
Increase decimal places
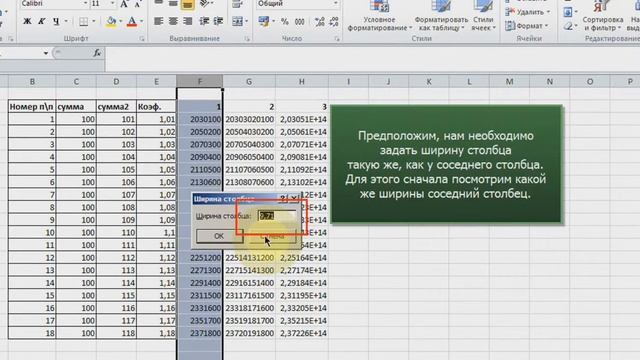click(x=320, y=21)
